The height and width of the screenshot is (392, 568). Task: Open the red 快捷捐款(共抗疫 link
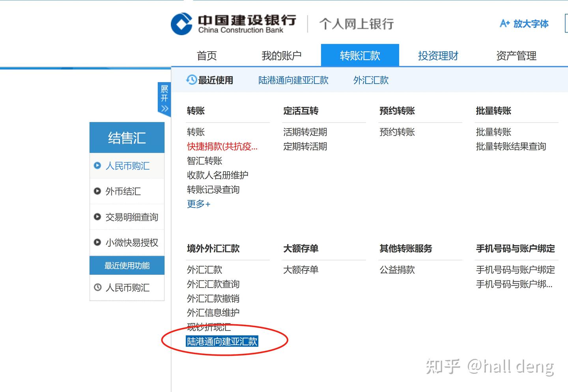[x=222, y=146]
